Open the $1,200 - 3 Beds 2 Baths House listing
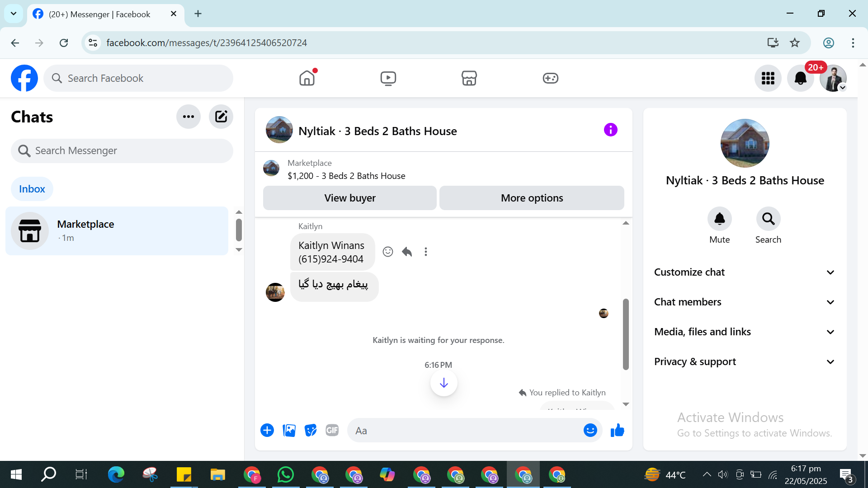The width and height of the screenshot is (868, 488). click(x=346, y=176)
